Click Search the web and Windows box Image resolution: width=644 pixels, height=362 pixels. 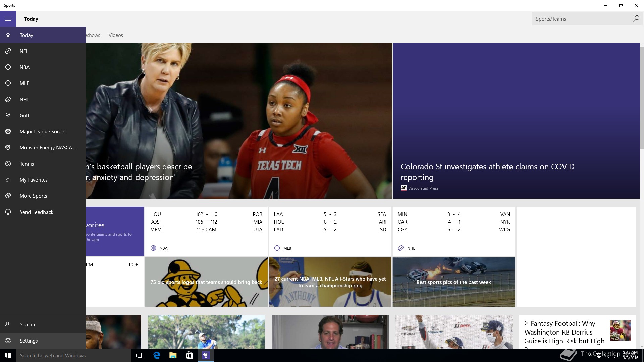click(74, 355)
